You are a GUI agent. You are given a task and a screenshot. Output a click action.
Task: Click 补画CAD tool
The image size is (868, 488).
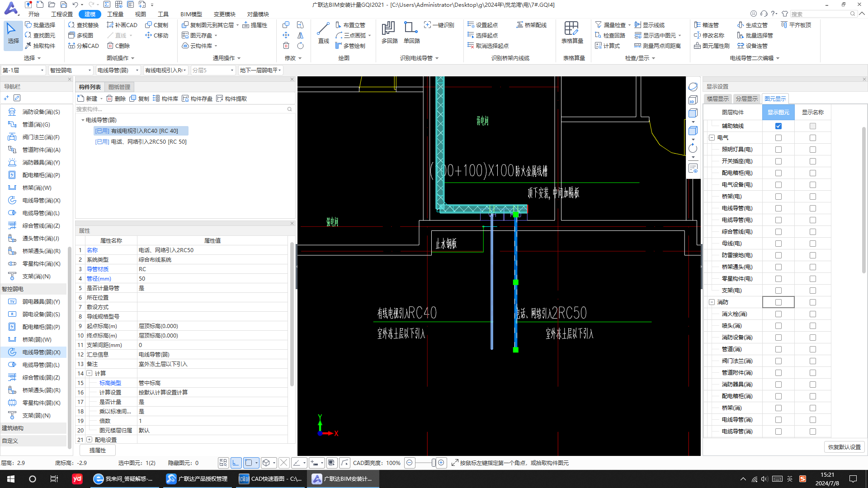[122, 25]
